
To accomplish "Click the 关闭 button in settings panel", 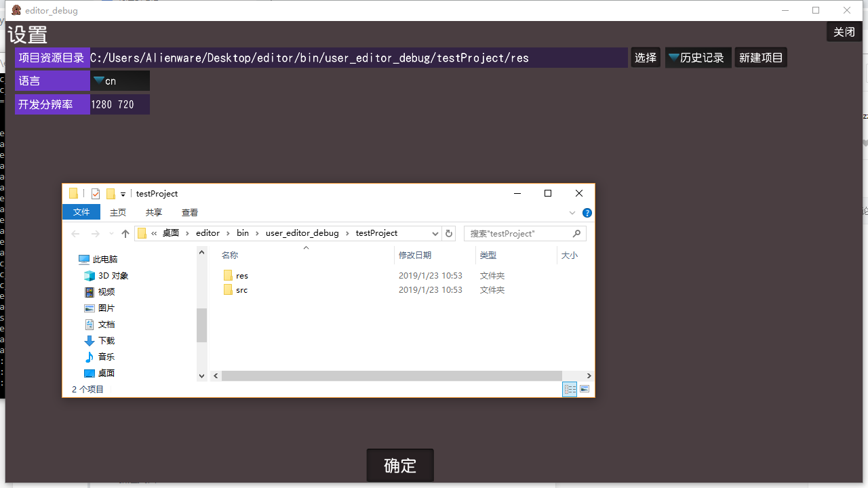I will point(844,32).
